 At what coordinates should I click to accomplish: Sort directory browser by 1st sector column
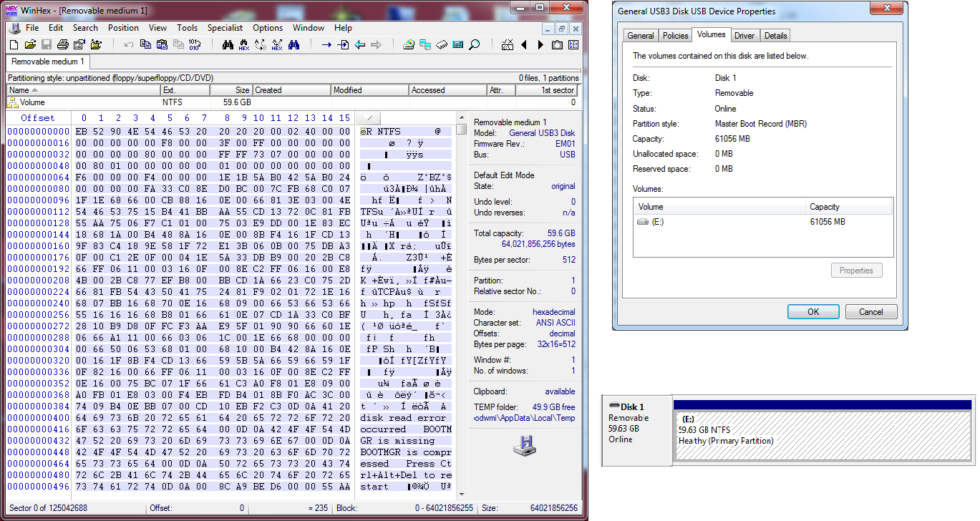click(547, 90)
